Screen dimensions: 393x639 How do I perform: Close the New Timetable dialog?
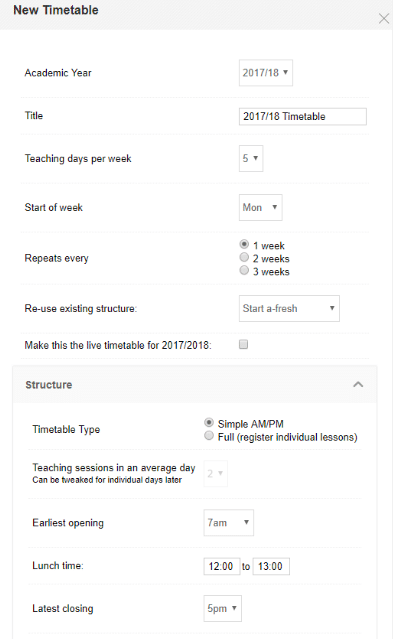[384, 18]
